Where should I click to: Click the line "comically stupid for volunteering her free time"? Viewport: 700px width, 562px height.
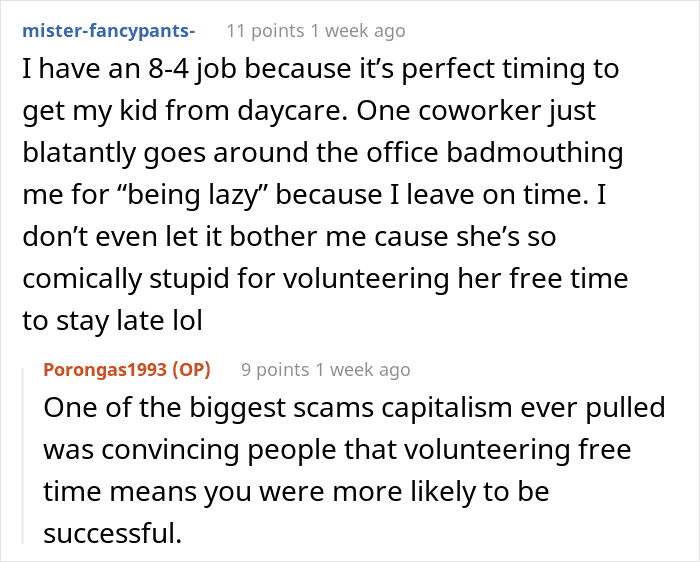click(x=324, y=279)
